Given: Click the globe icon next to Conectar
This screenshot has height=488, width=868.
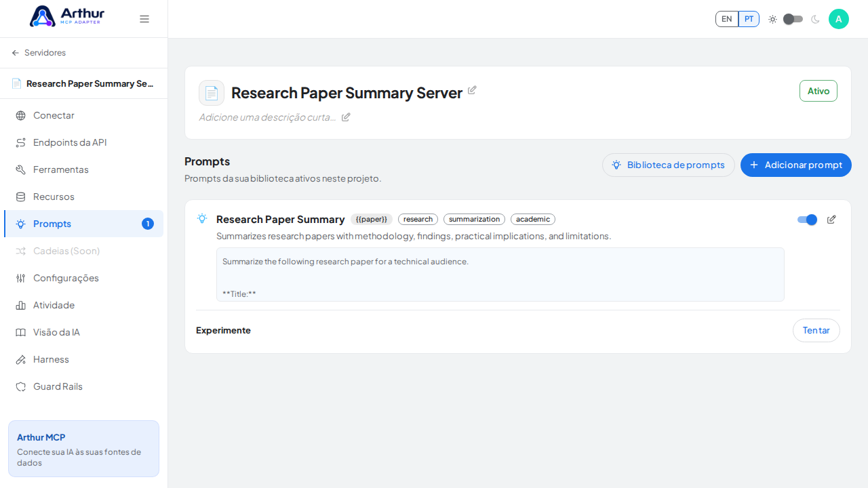Looking at the screenshot, I should 21,115.
